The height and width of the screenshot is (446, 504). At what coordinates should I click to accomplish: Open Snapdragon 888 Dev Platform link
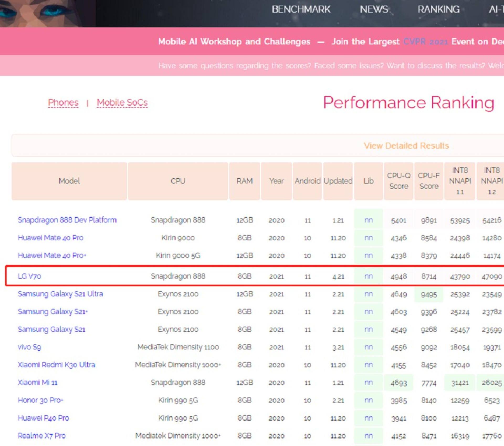coord(67,220)
